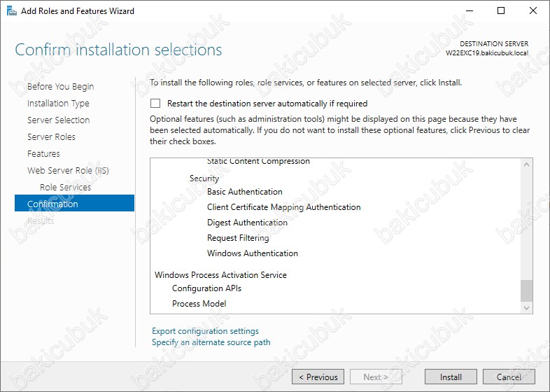Open the Before You Begin step
The width and height of the screenshot is (550, 392).
point(61,86)
